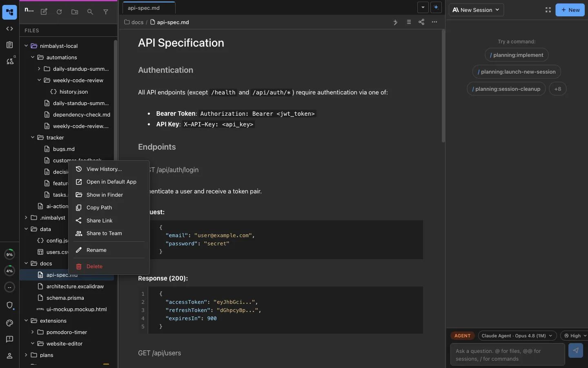Open the agents sidebar icon
Viewport: 588px width, 368px height.
pyautogui.click(x=10, y=61)
